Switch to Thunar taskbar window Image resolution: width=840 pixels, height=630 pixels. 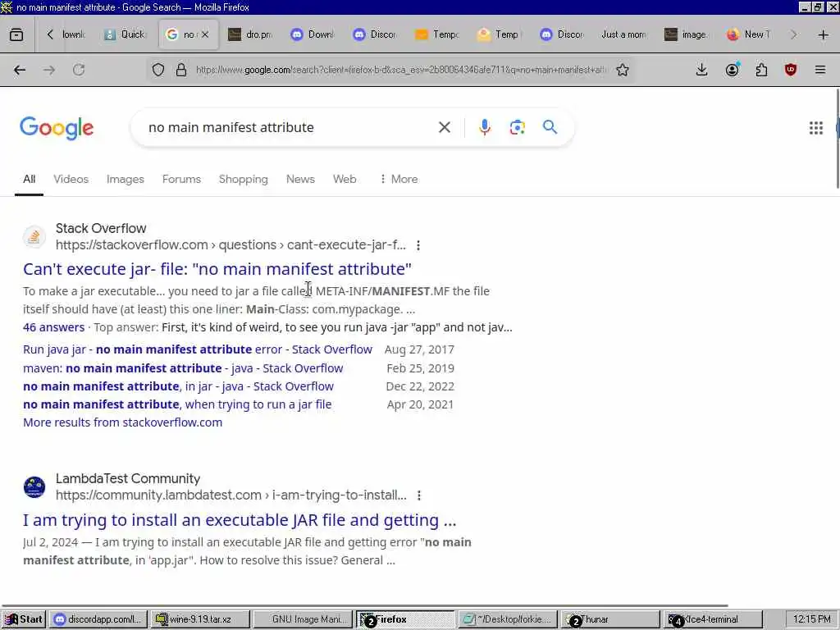pyautogui.click(x=610, y=619)
